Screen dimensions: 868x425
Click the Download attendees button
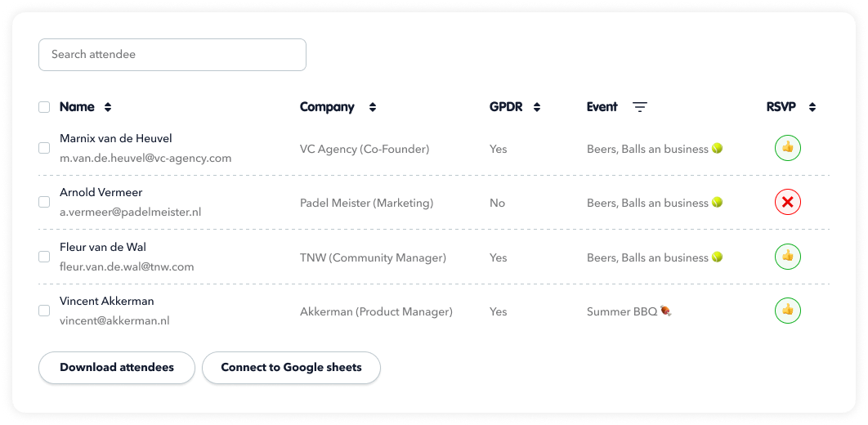pos(117,368)
